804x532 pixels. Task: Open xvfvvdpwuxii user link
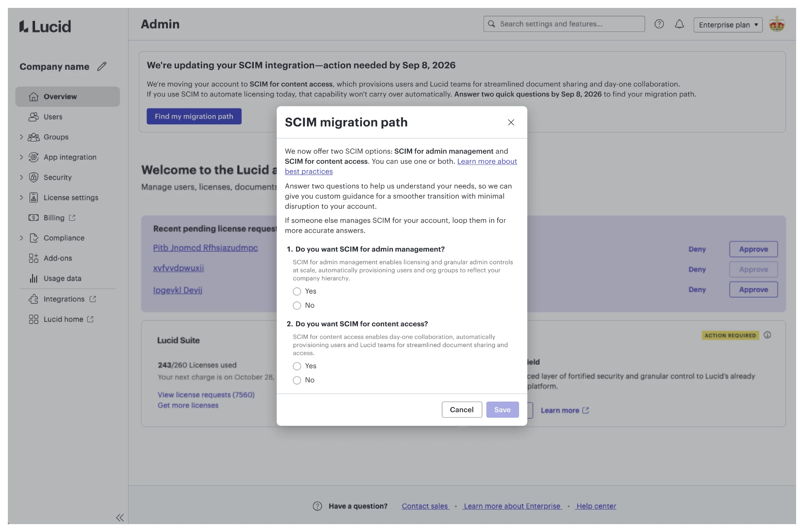point(179,268)
